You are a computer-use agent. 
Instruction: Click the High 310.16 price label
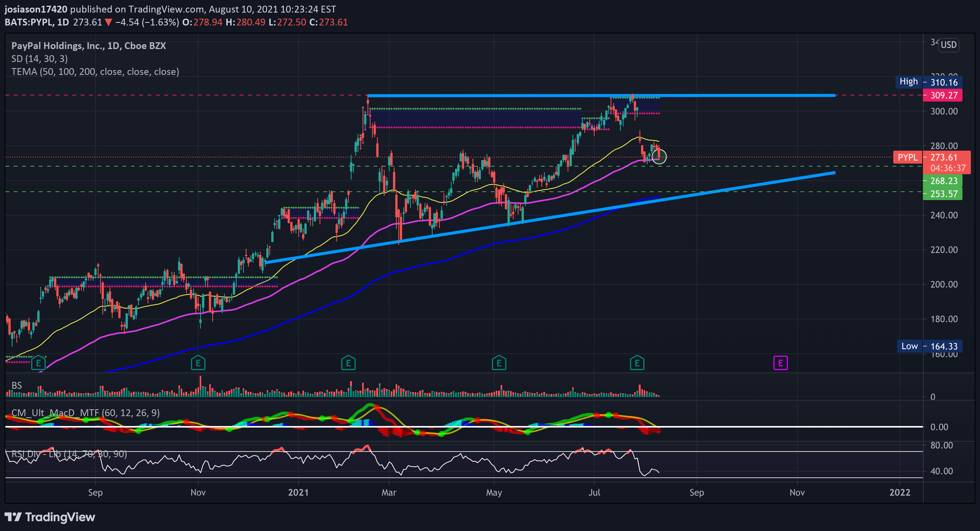[929, 82]
